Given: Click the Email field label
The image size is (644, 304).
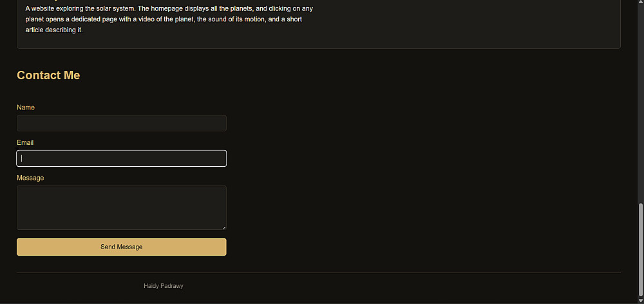Looking at the screenshot, I should (x=25, y=142).
